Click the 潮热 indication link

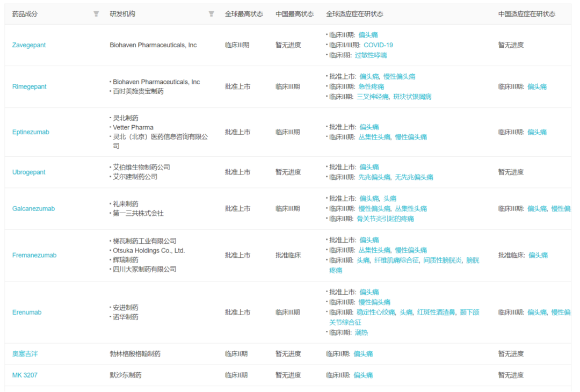[361, 332]
